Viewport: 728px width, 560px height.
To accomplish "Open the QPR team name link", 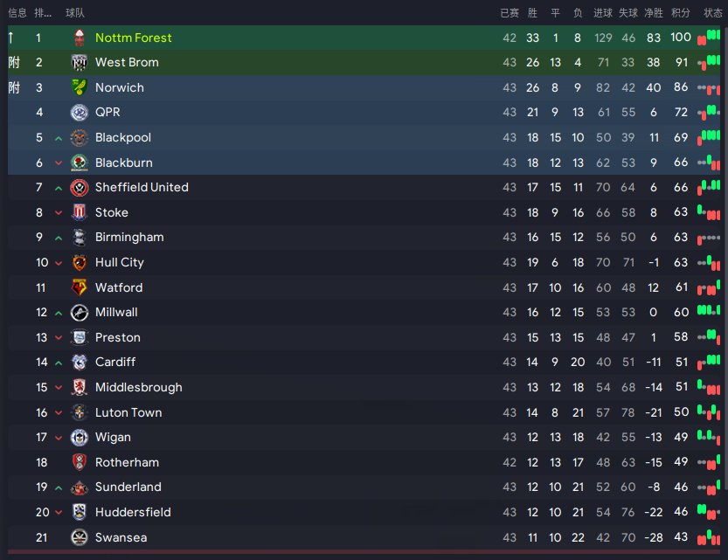I will pyautogui.click(x=107, y=113).
